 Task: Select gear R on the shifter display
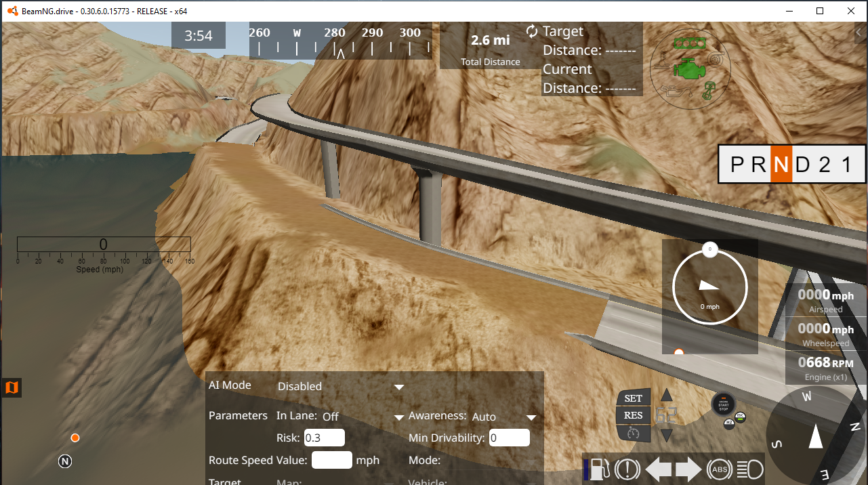tap(759, 165)
